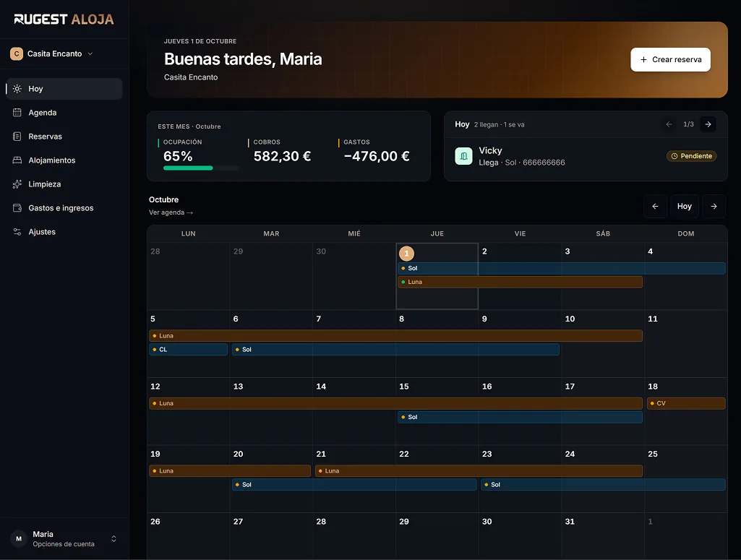Select the Gastos e ingresos menu item
741x560 pixels.
[x=64, y=208]
